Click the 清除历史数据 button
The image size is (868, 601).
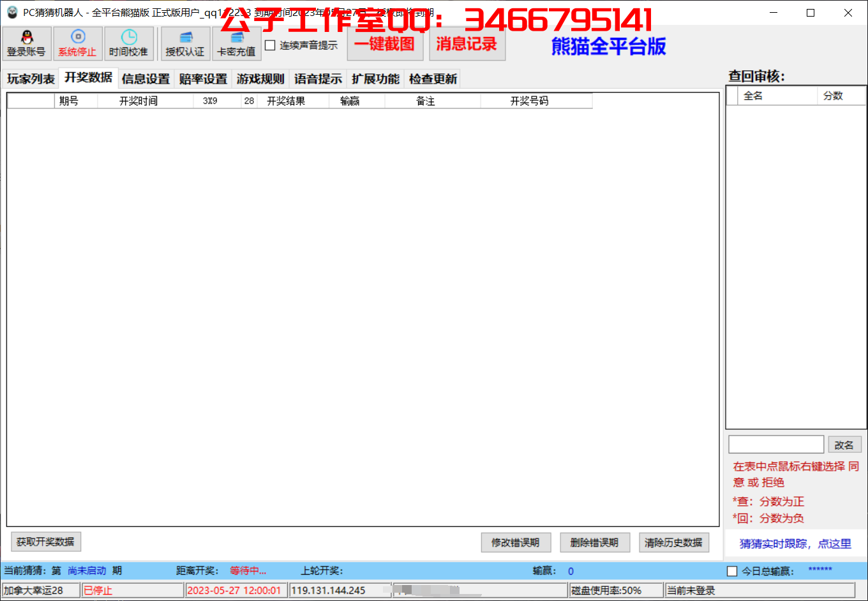click(x=674, y=542)
